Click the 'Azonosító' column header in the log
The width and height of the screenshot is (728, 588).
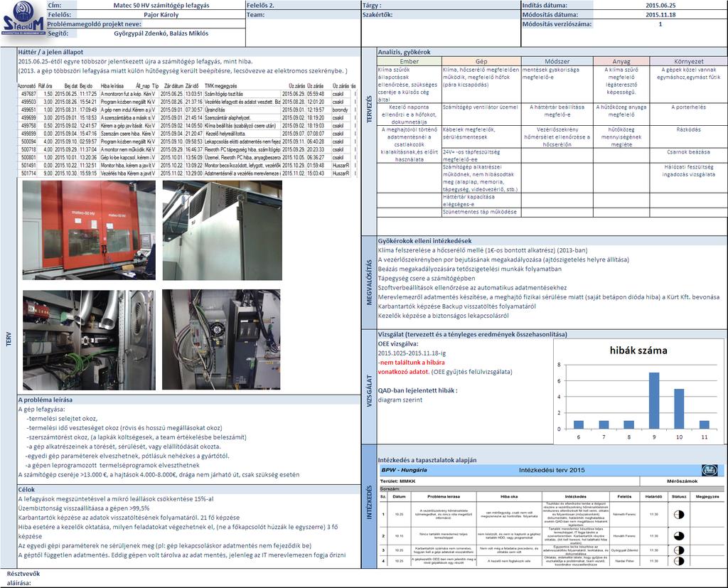[x=27, y=86]
